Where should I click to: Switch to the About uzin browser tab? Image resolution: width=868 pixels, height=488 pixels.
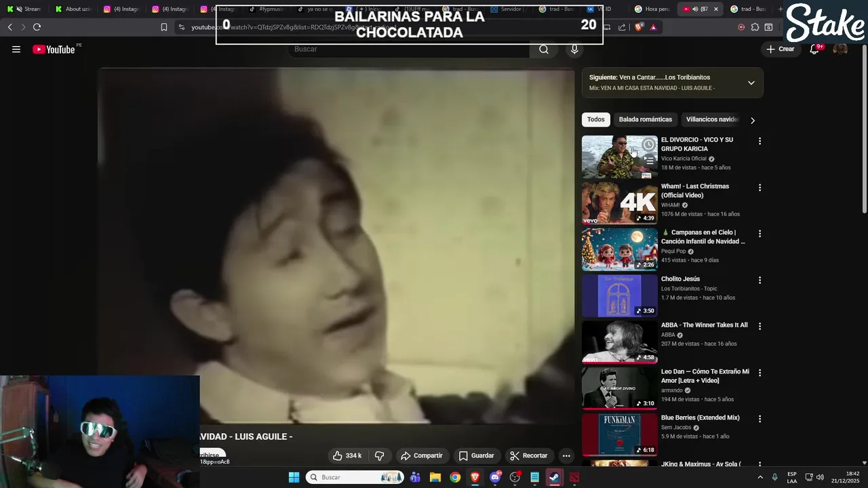click(x=73, y=9)
